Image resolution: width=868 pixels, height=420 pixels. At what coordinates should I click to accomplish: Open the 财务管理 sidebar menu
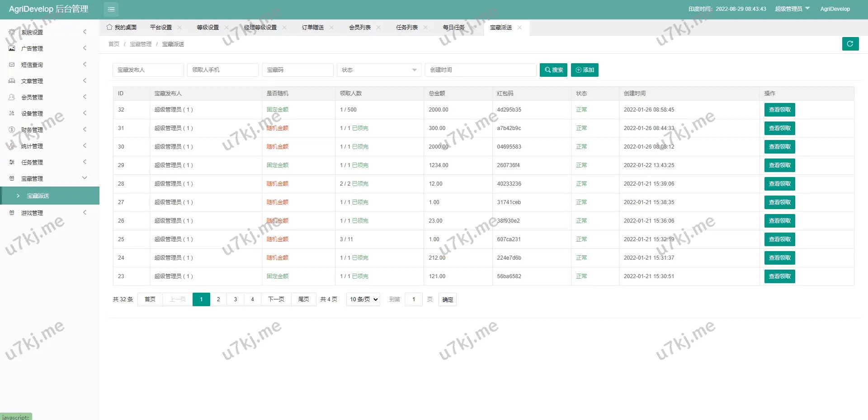coord(32,130)
